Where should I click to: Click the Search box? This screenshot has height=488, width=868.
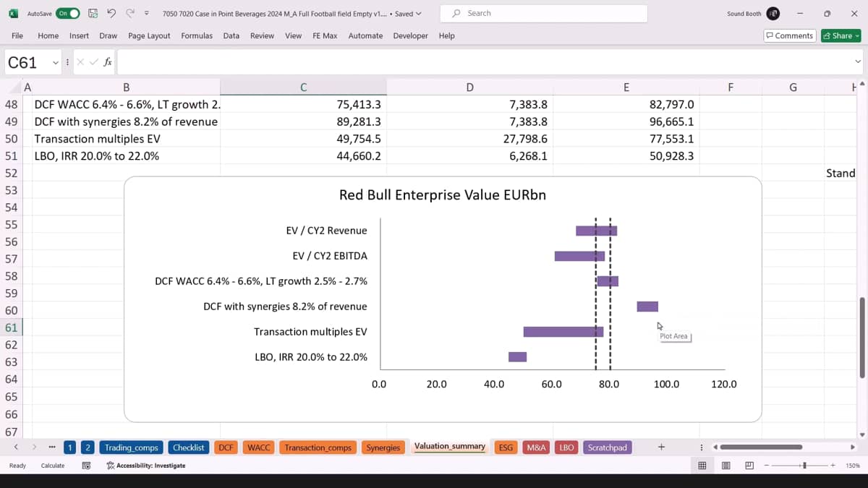pos(543,14)
